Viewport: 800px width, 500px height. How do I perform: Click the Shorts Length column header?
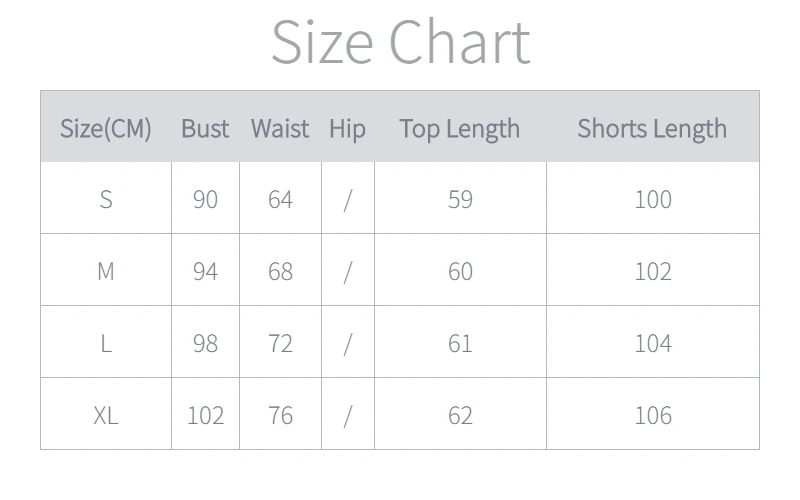pyautogui.click(x=652, y=128)
